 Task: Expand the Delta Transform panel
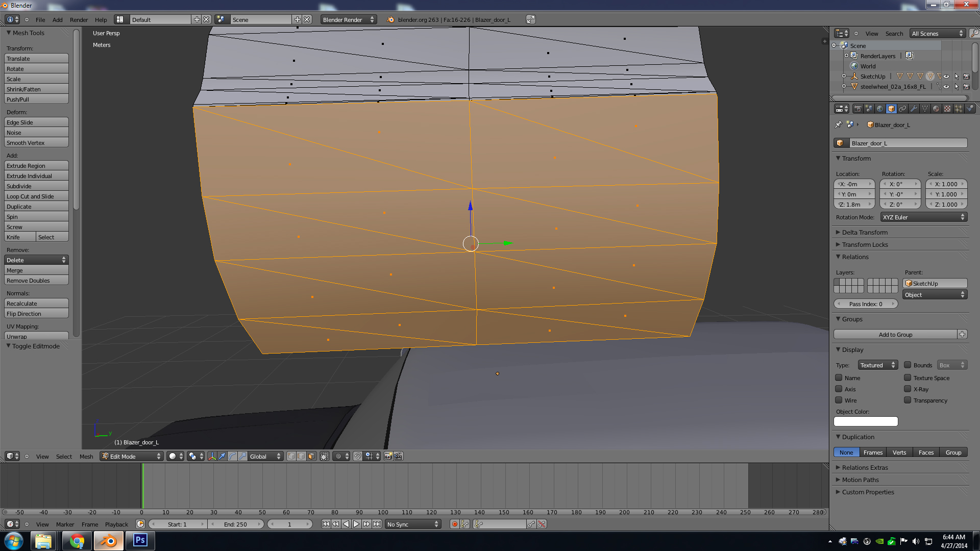coord(865,232)
